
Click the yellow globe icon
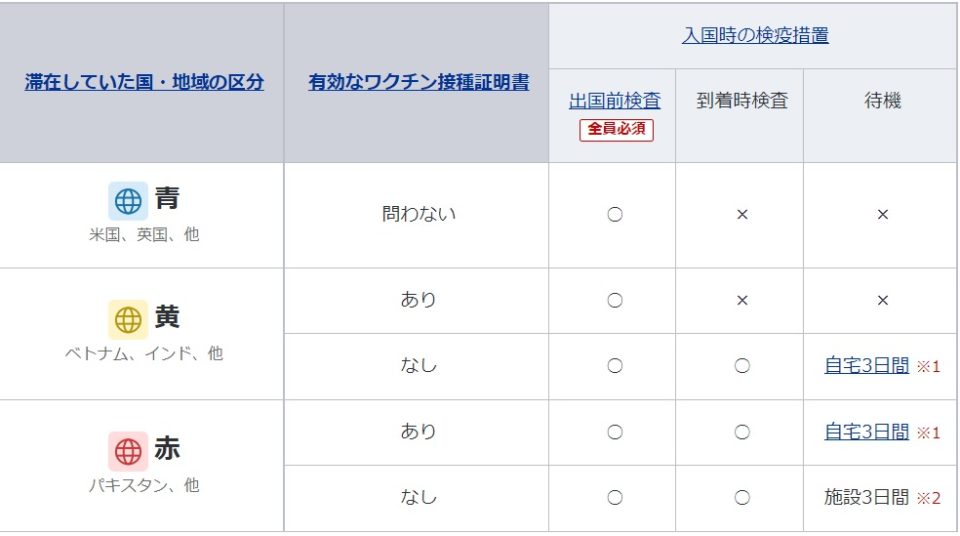pyautogui.click(x=128, y=320)
